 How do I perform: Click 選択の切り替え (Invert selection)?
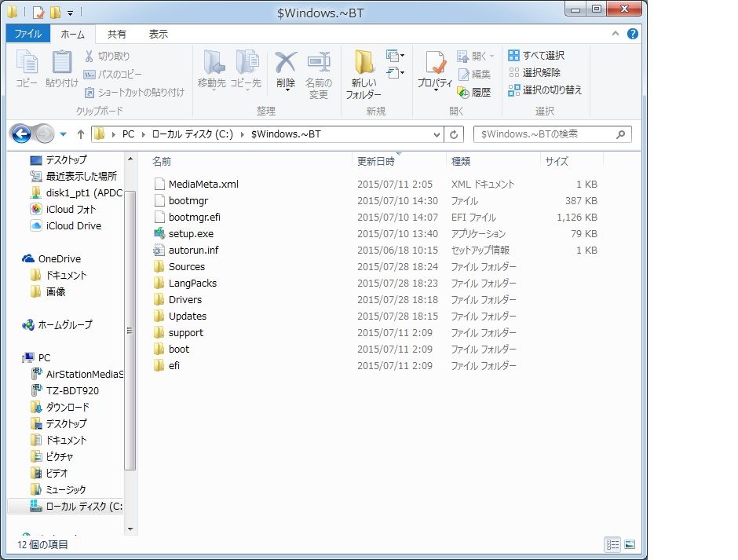pos(545,90)
